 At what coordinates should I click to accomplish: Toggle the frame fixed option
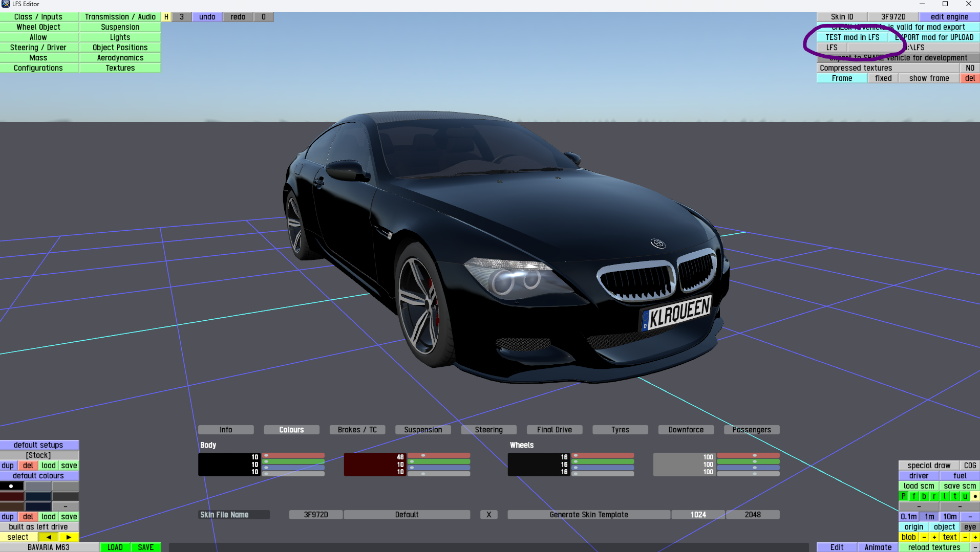pyautogui.click(x=883, y=78)
